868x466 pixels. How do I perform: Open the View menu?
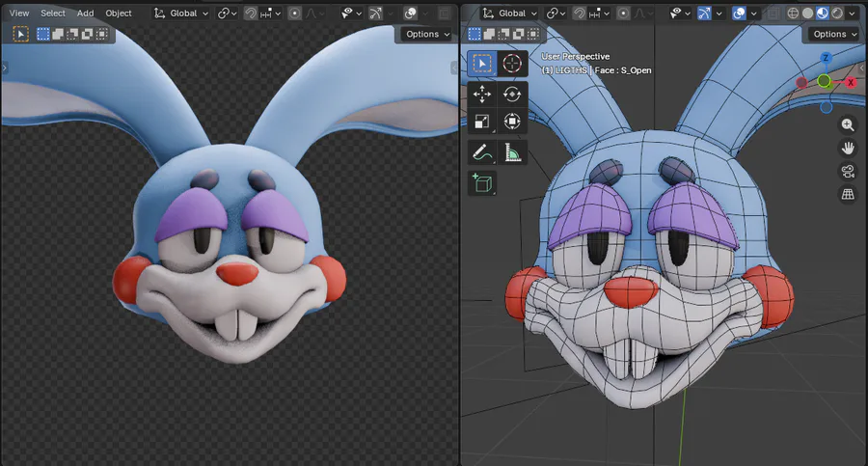pos(19,14)
